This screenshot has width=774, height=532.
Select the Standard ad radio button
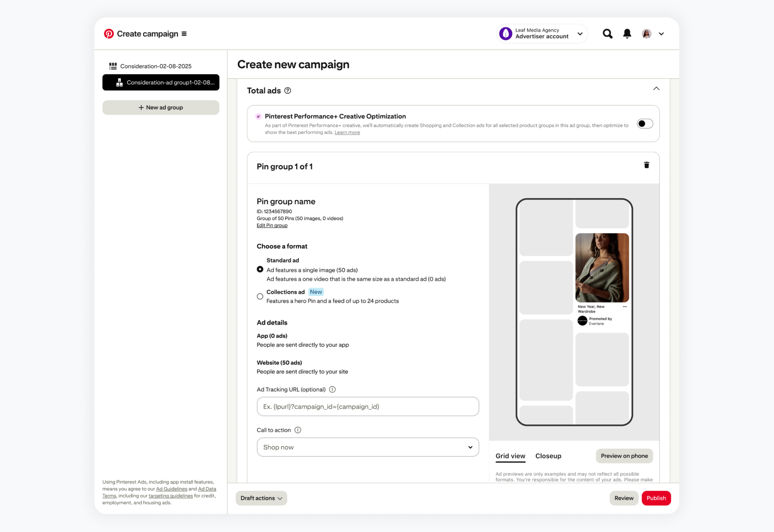click(x=260, y=269)
